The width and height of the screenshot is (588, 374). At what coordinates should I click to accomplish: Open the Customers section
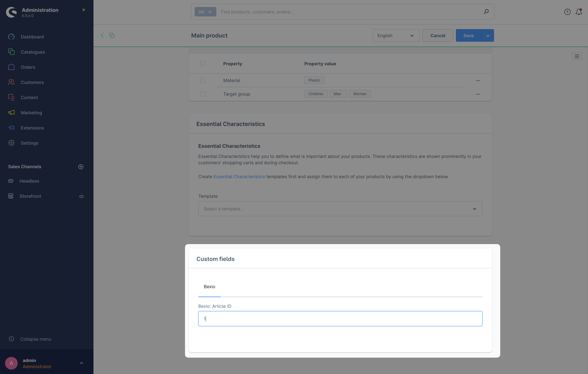32,82
